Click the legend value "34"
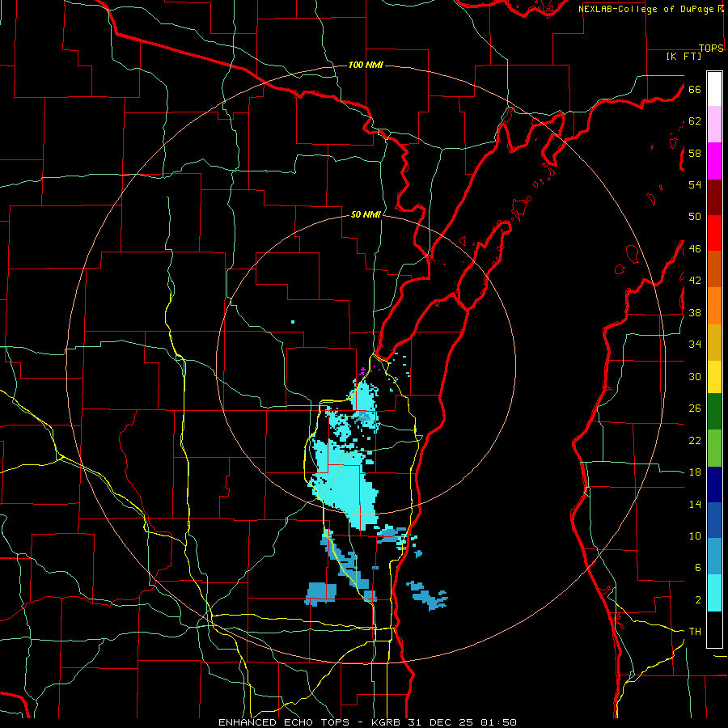The width and height of the screenshot is (728, 728). pos(695,345)
